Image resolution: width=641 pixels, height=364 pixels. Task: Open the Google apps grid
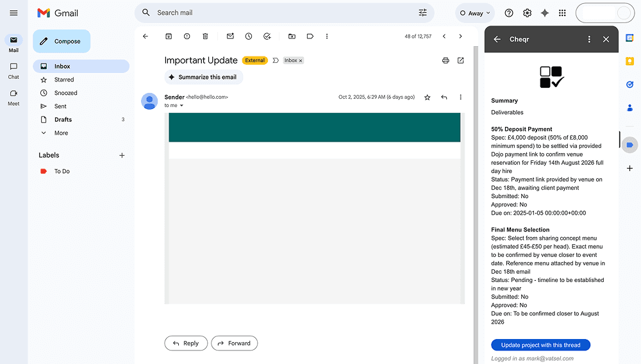[x=562, y=13]
